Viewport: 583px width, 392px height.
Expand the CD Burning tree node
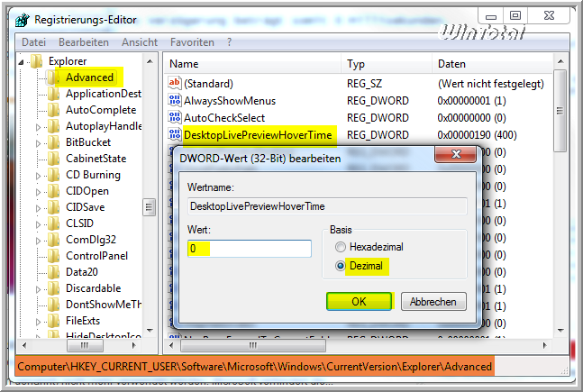point(38,176)
